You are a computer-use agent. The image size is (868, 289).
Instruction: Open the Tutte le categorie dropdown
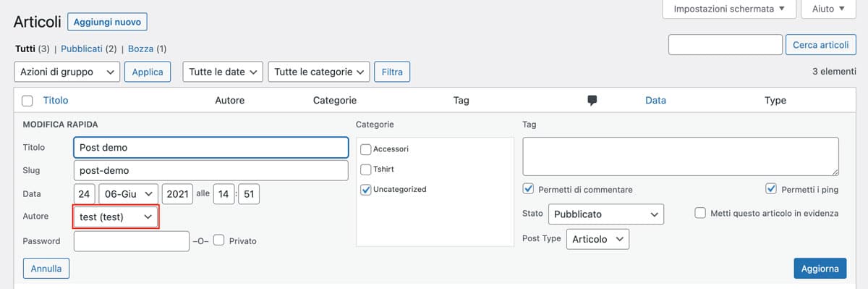319,72
